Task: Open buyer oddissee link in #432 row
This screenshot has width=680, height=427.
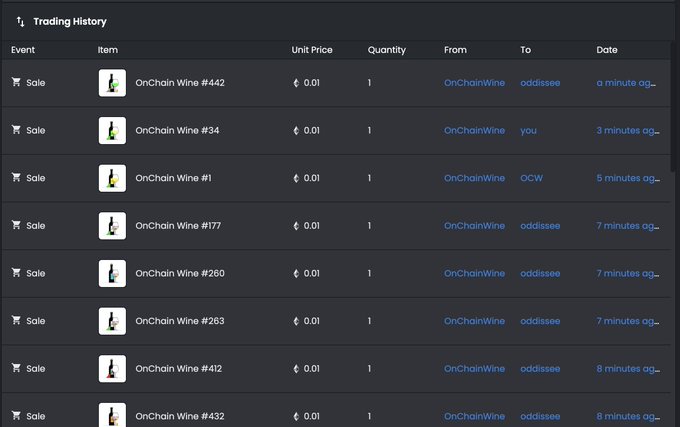Action: [540, 417]
